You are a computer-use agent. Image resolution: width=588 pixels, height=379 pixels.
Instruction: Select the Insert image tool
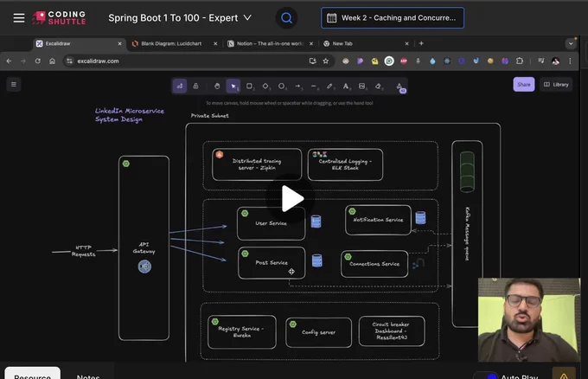click(361, 87)
